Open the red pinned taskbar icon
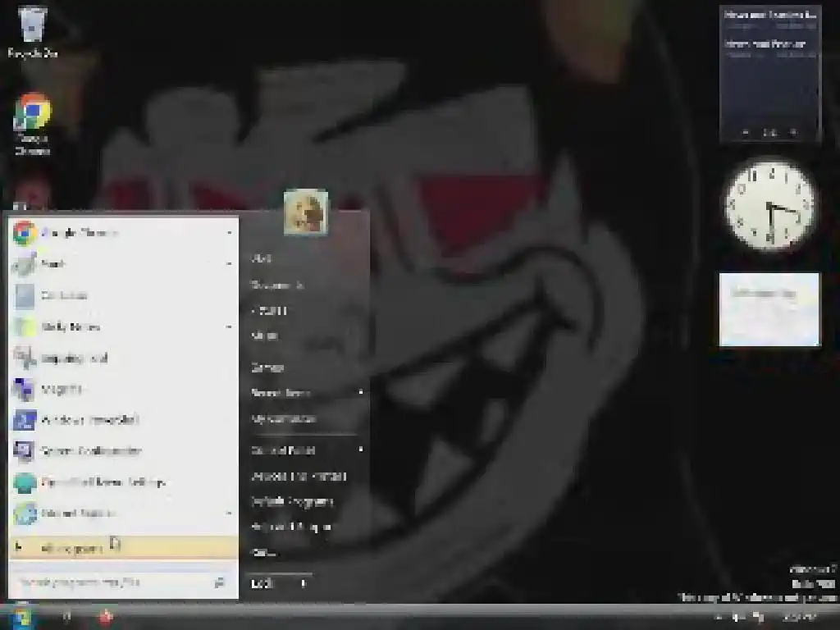840x630 pixels. tap(106, 618)
